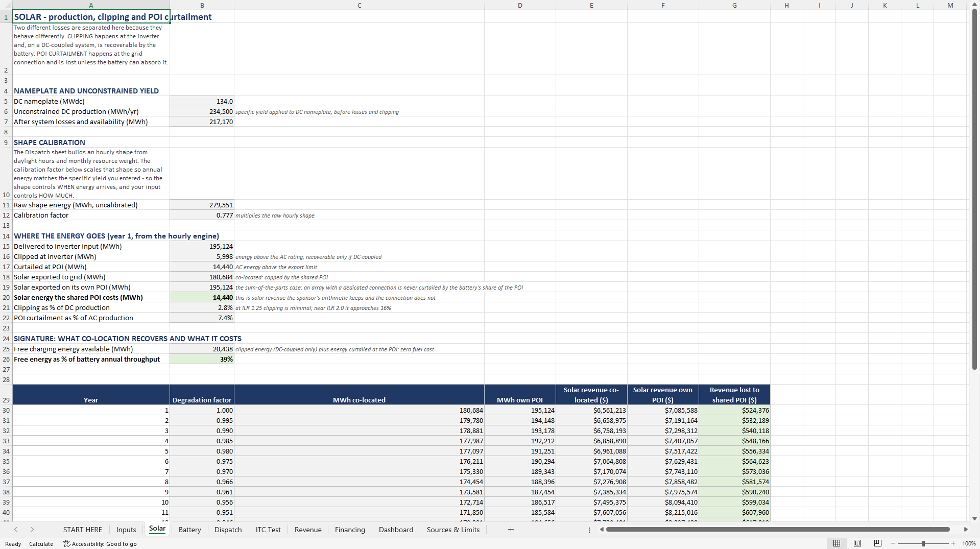The width and height of the screenshot is (980, 549).
Task: Click After system losses value 217,170
Action: coord(202,122)
